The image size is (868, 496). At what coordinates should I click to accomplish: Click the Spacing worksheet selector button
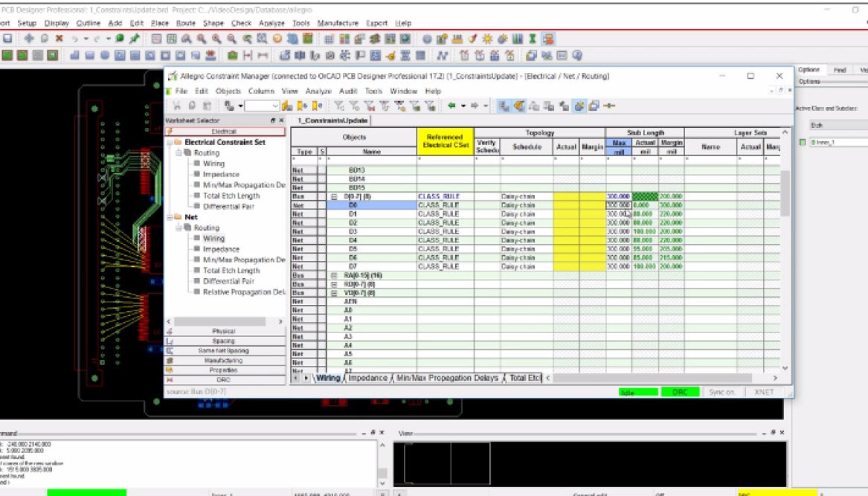pyautogui.click(x=225, y=341)
